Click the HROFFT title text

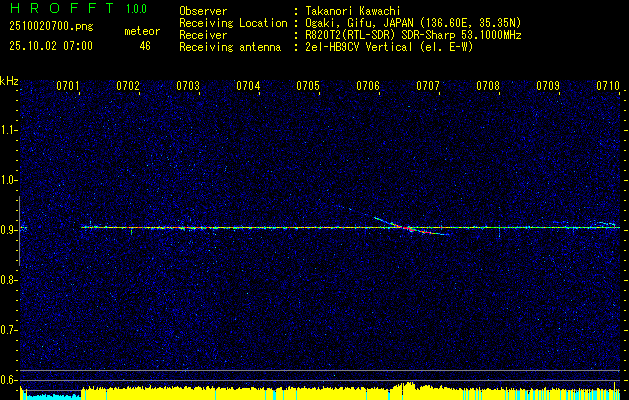tap(62, 8)
